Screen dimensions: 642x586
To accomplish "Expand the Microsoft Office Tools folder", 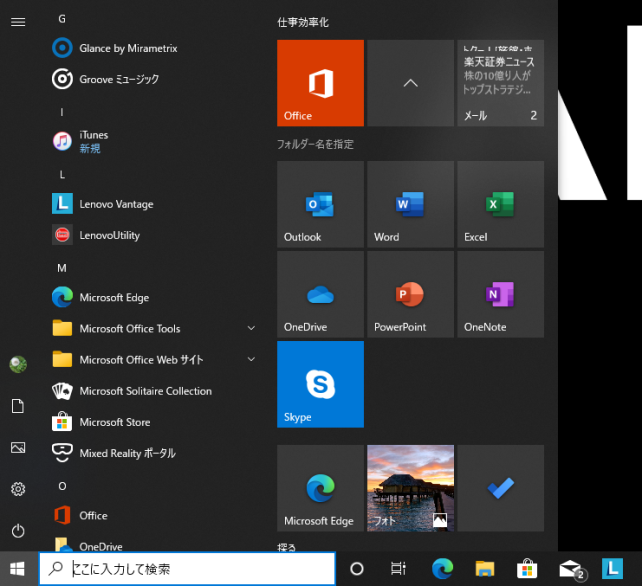I will (154, 328).
